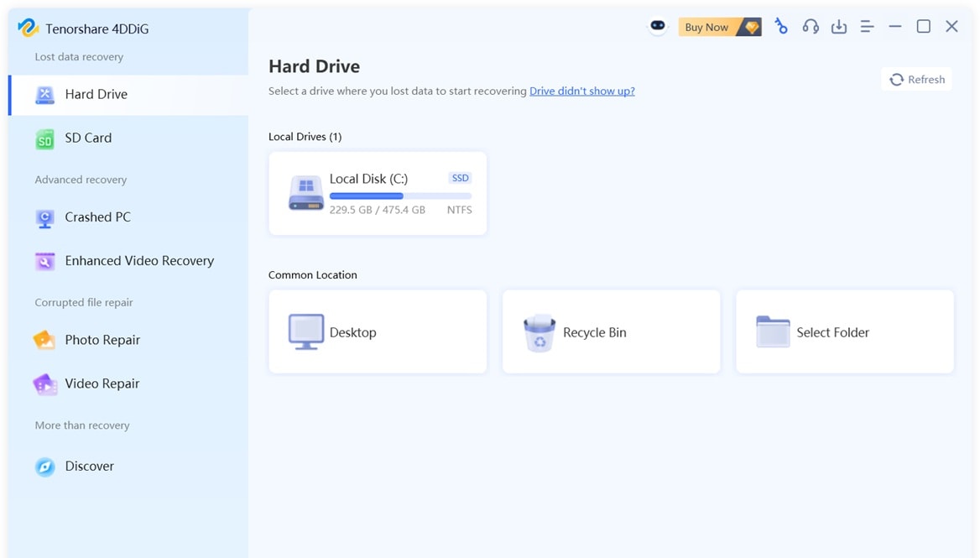This screenshot has width=980, height=558.
Task: Launch Enhanced Video Recovery
Action: click(x=138, y=260)
